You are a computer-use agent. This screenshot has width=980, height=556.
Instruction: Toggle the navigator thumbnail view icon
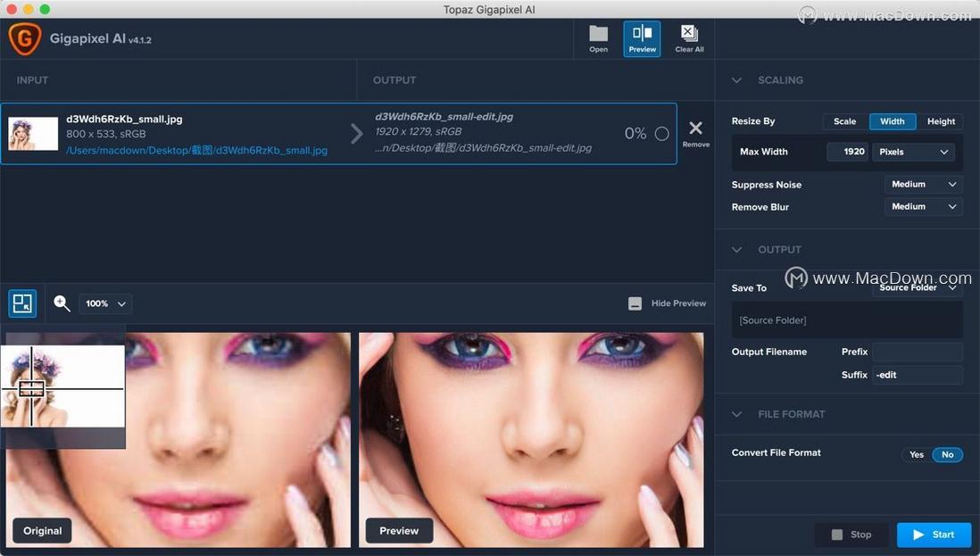(x=22, y=303)
